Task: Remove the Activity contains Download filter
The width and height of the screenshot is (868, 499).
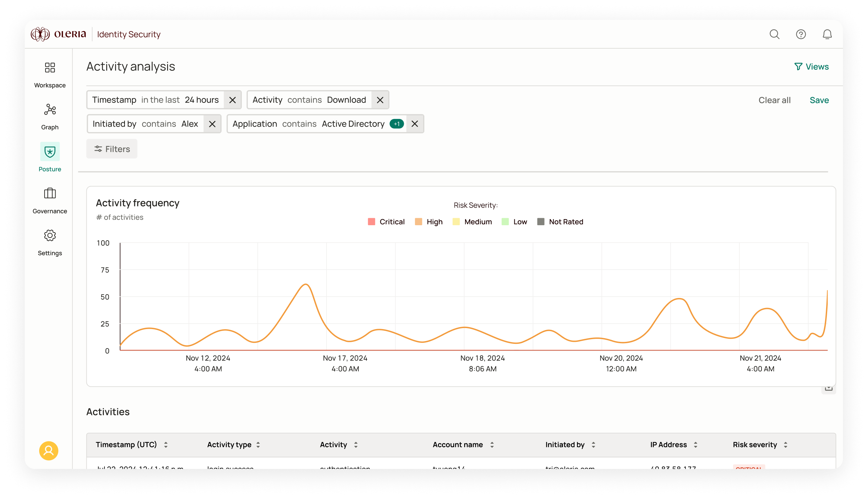Action: tap(380, 100)
